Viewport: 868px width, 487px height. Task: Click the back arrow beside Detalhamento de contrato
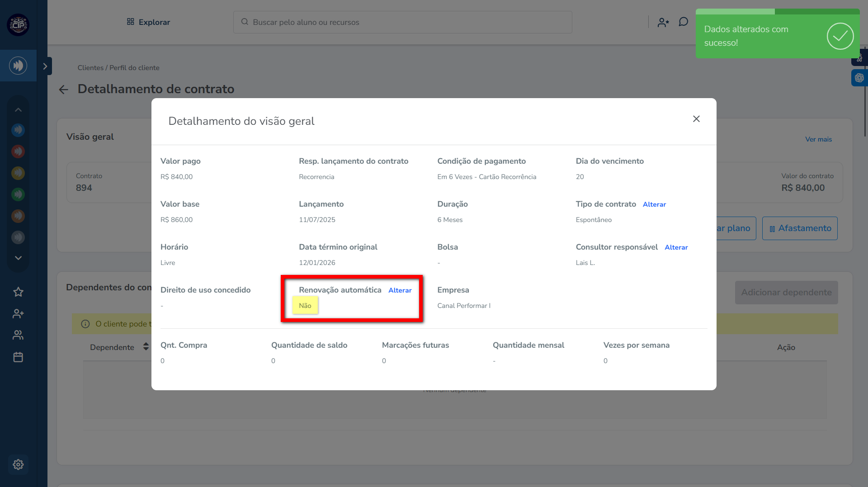pos(63,90)
